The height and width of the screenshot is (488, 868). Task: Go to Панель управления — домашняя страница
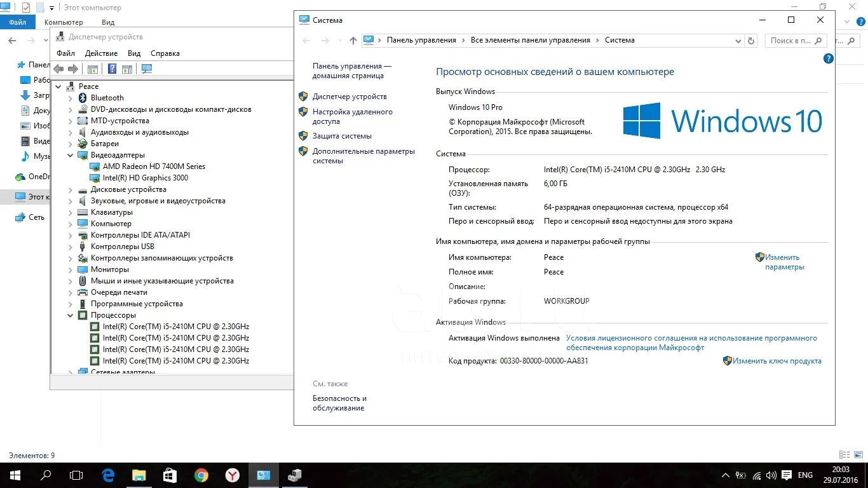(352, 71)
